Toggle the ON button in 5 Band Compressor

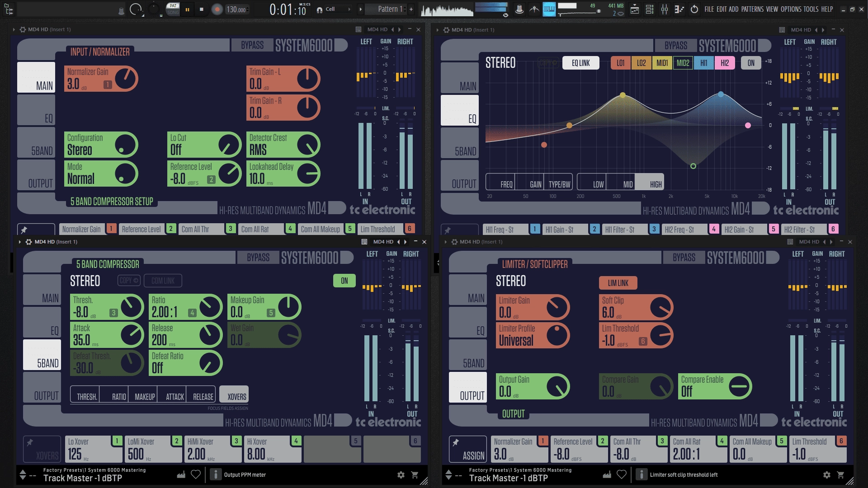pos(344,281)
